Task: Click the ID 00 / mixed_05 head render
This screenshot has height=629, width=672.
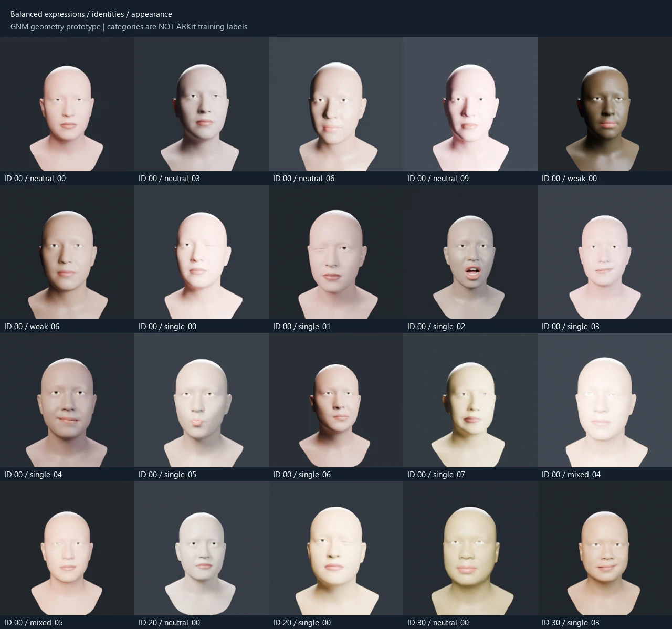Action: click(67, 548)
